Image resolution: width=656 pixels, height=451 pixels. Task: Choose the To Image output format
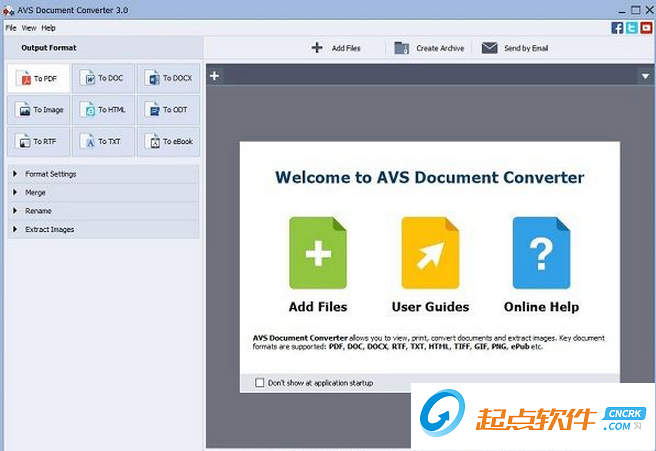[x=38, y=110]
